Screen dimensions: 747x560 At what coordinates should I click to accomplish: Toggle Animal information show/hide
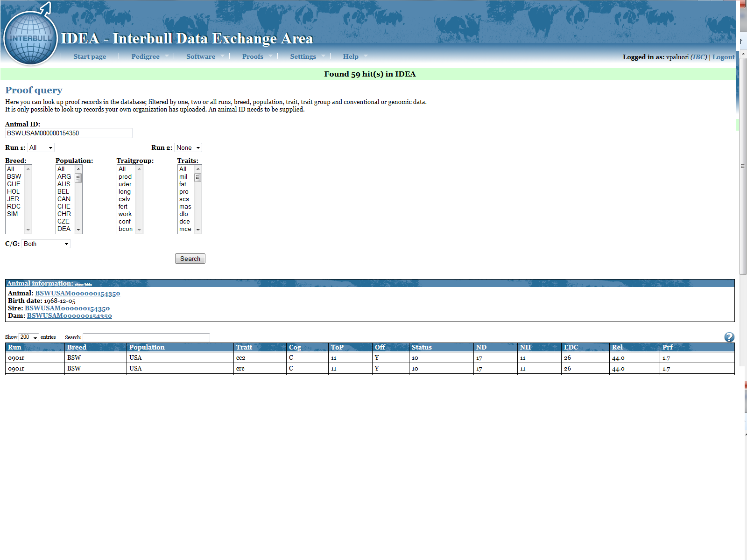coord(84,284)
